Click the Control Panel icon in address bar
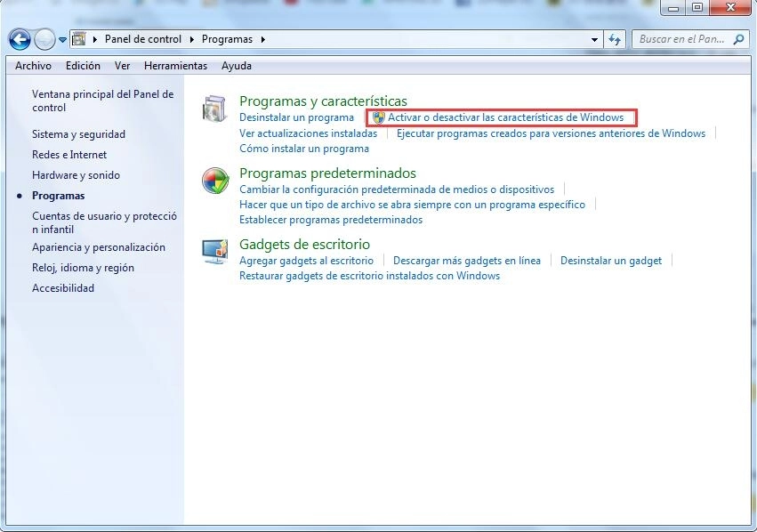The height and width of the screenshot is (532, 757). pyautogui.click(x=79, y=39)
